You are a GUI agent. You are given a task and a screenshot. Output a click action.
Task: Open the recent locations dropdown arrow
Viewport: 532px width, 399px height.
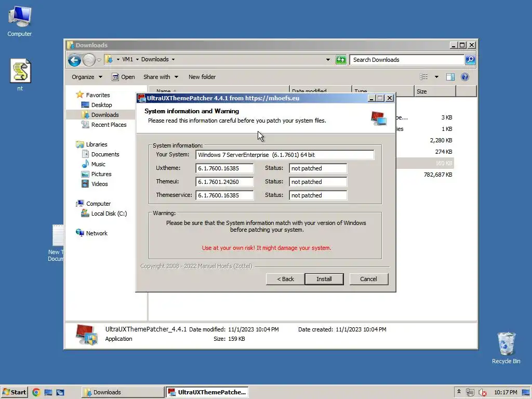point(99,60)
